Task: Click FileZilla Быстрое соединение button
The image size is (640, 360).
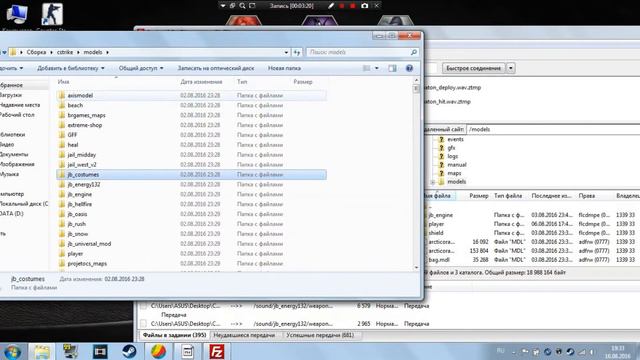Action: 473,68
